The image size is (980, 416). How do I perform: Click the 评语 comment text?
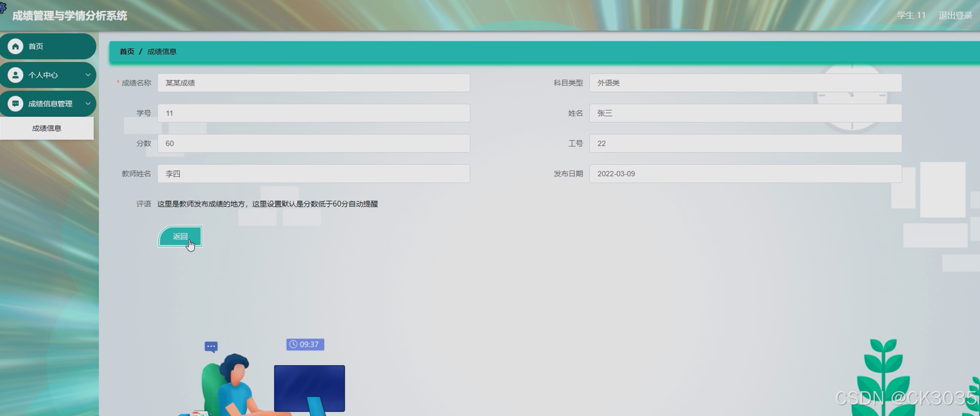[267, 204]
